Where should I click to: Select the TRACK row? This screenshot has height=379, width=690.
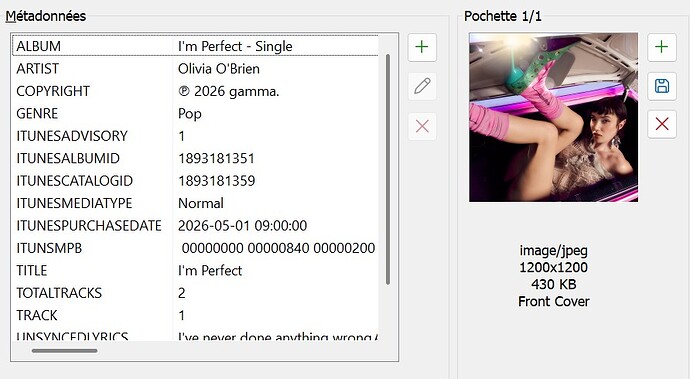[x=195, y=316]
